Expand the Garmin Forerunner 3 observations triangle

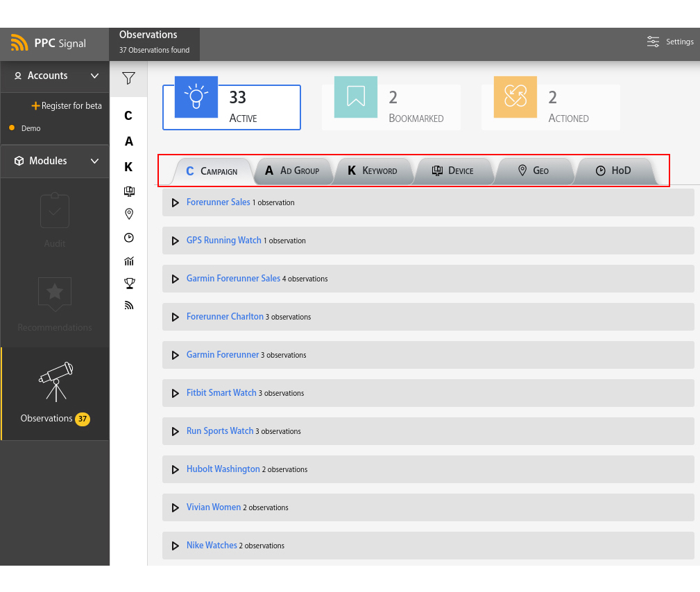pos(175,356)
